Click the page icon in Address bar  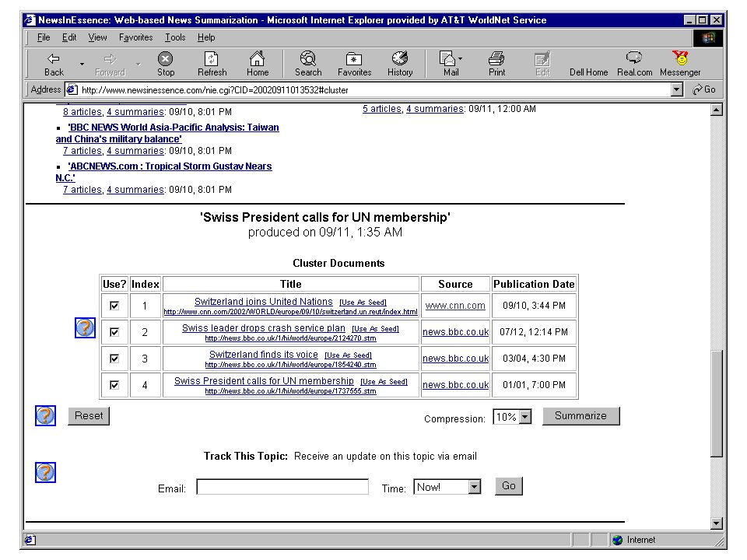coord(72,89)
